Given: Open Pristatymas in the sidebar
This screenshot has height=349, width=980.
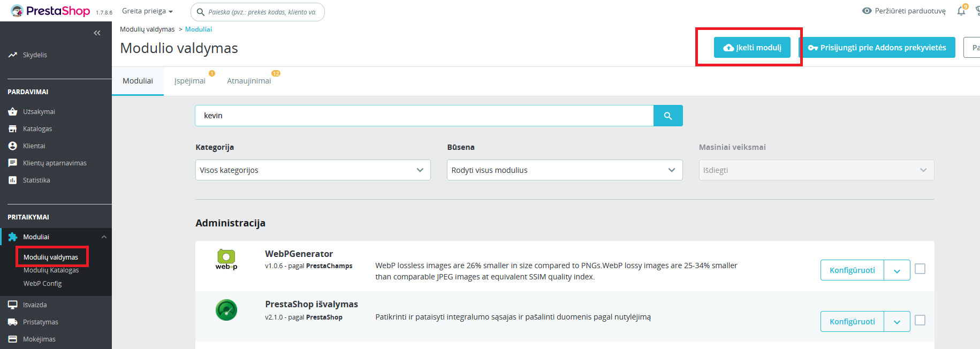Looking at the screenshot, I should click(40, 322).
